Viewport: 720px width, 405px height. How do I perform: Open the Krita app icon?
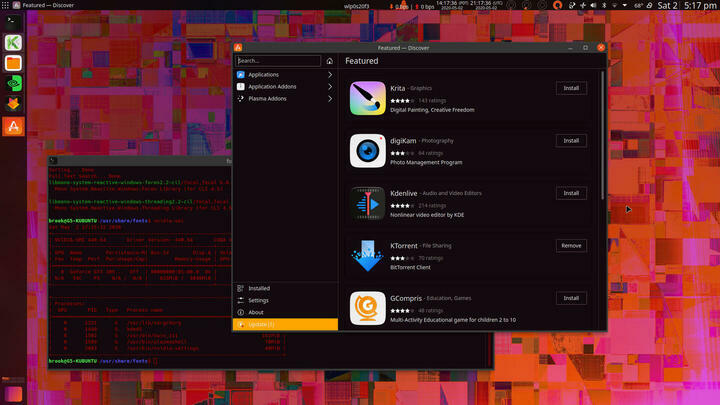point(367,98)
